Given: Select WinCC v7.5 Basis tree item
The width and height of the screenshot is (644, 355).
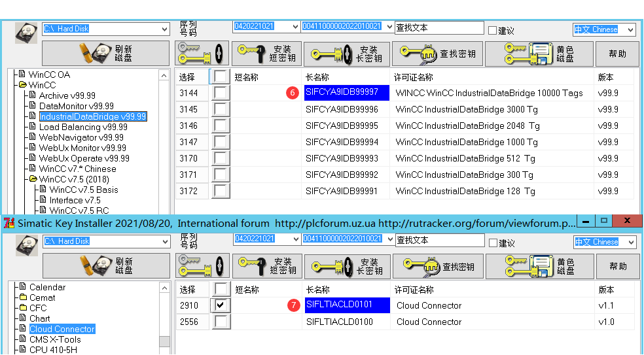Looking at the screenshot, I should pyautogui.click(x=84, y=190).
